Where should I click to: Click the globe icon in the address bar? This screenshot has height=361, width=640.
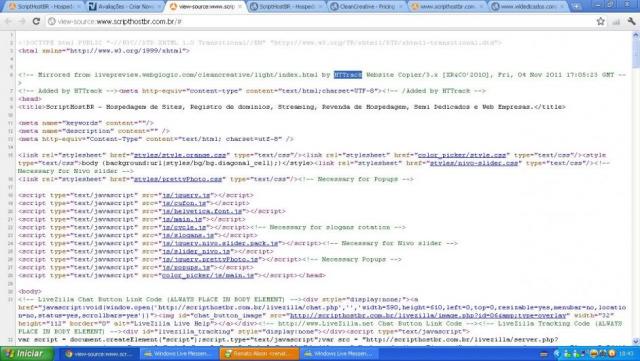click(52, 21)
